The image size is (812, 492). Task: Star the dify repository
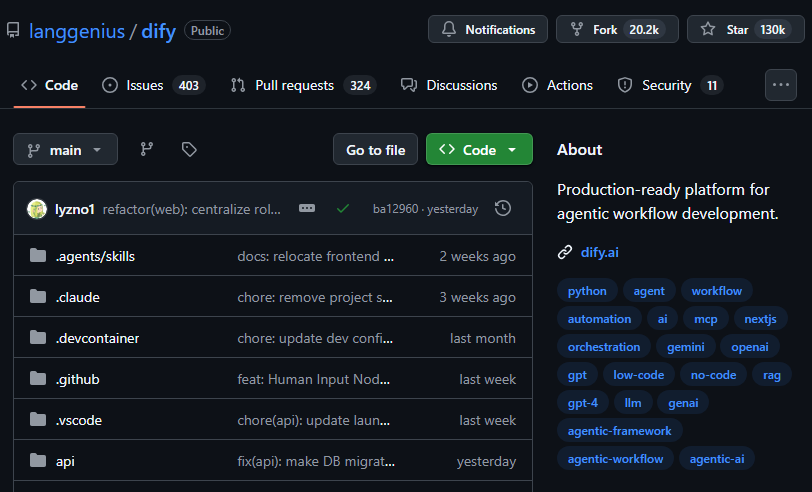coord(746,30)
